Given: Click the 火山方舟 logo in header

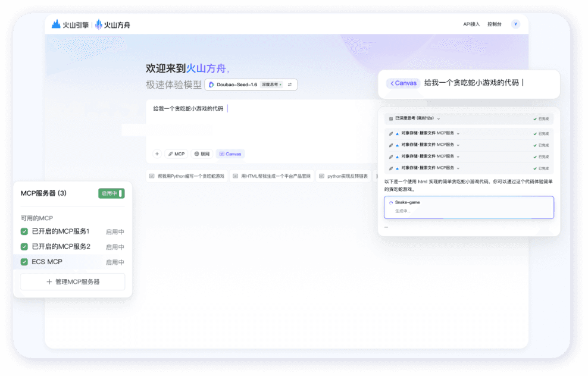Looking at the screenshot, I should click(112, 24).
